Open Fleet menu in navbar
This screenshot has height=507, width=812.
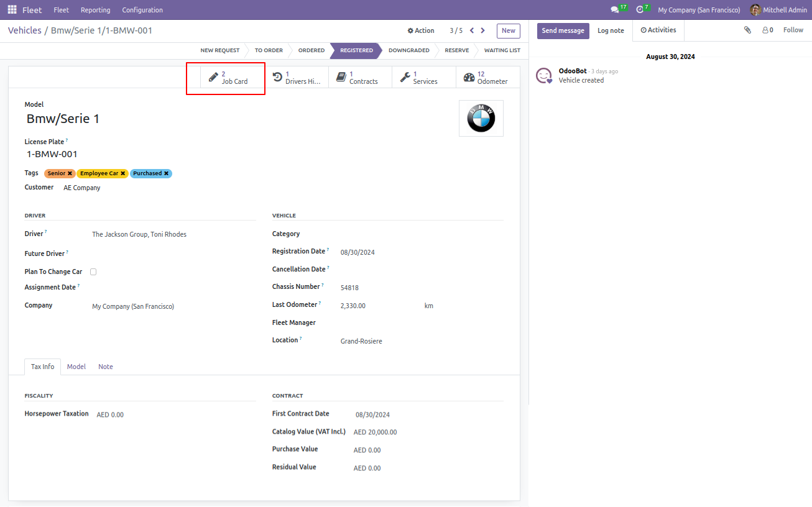62,10
